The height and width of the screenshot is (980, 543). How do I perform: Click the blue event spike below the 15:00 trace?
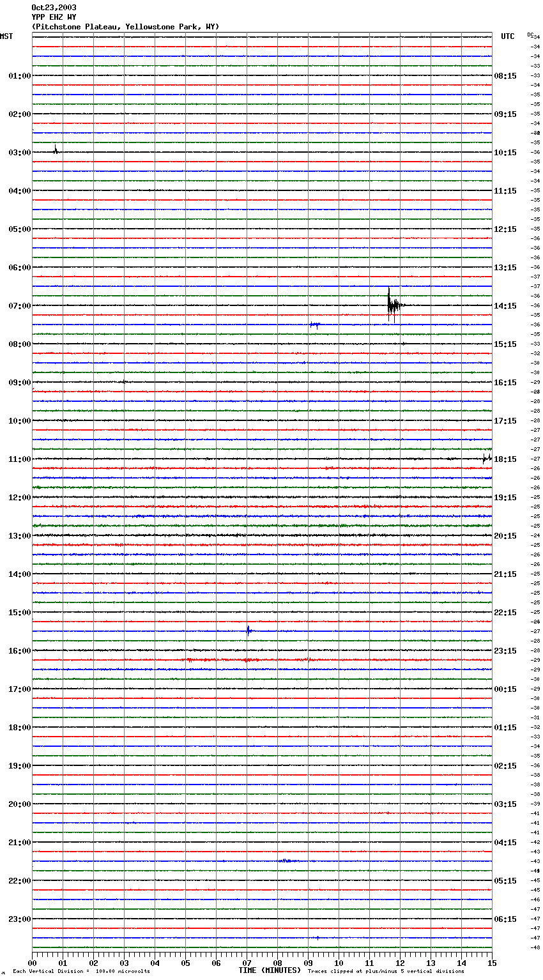(x=249, y=631)
